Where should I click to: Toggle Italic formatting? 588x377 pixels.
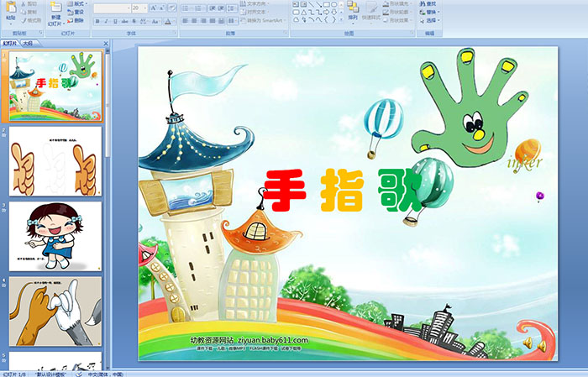[106, 21]
